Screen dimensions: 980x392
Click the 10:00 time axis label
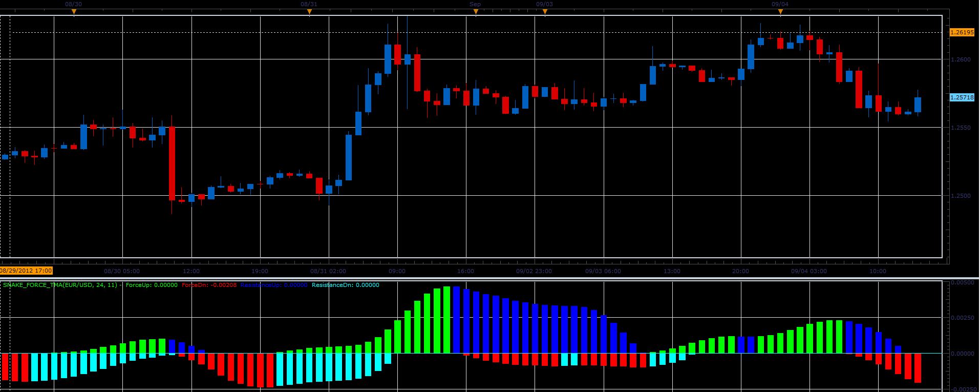[878, 271]
